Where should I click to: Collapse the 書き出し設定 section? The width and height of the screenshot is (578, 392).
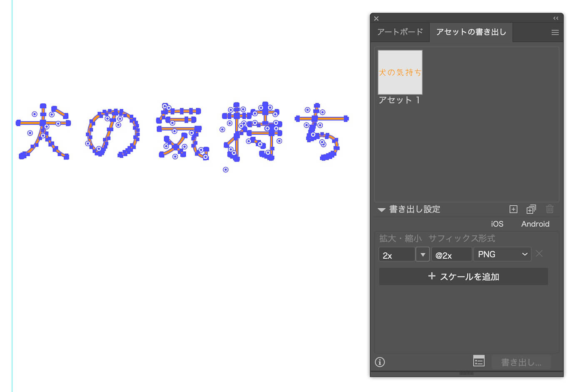pos(381,210)
